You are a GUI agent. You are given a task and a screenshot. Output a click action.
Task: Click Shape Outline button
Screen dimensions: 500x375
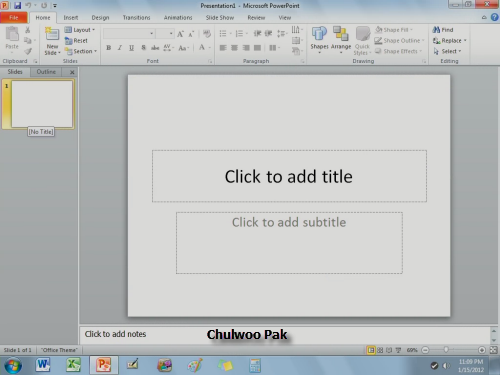pos(399,40)
